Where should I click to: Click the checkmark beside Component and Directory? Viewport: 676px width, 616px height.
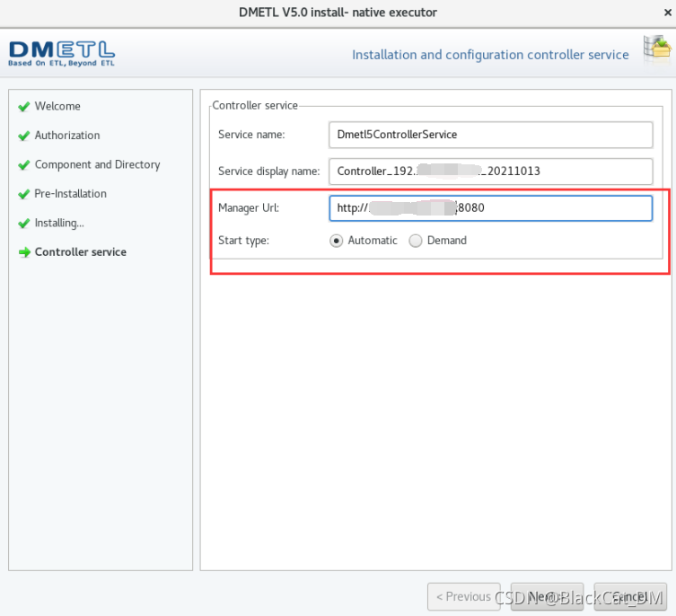coord(24,165)
